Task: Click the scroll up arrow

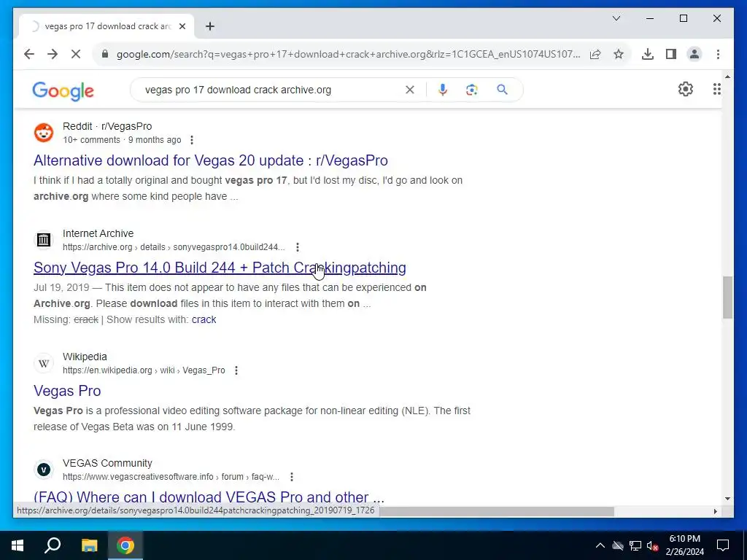Action: tap(727, 76)
